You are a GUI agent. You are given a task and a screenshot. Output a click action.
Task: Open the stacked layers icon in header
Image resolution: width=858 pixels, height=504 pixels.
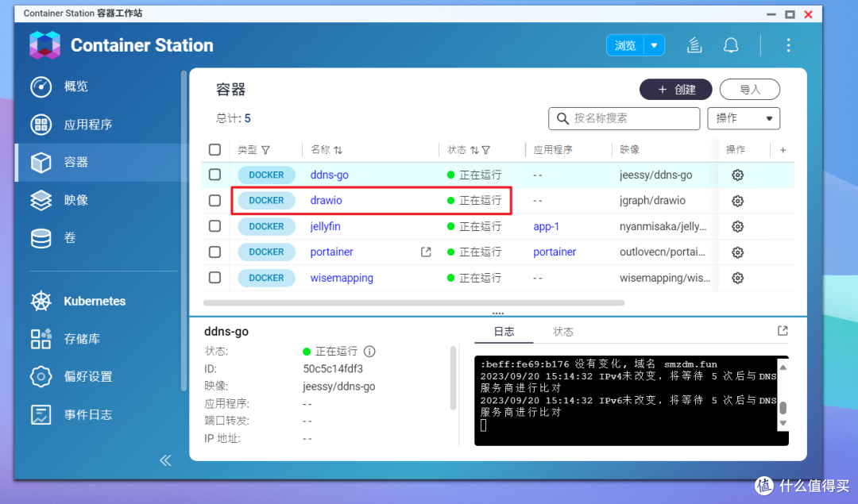click(694, 44)
